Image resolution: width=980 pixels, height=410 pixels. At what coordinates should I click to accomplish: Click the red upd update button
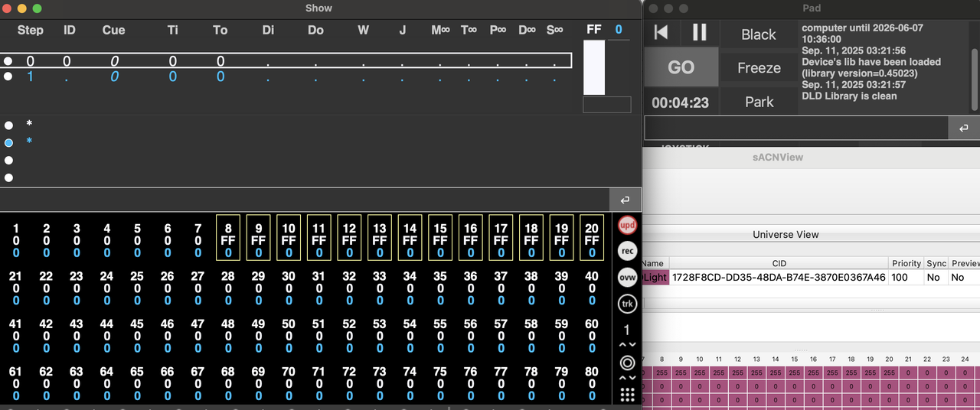[x=627, y=226]
